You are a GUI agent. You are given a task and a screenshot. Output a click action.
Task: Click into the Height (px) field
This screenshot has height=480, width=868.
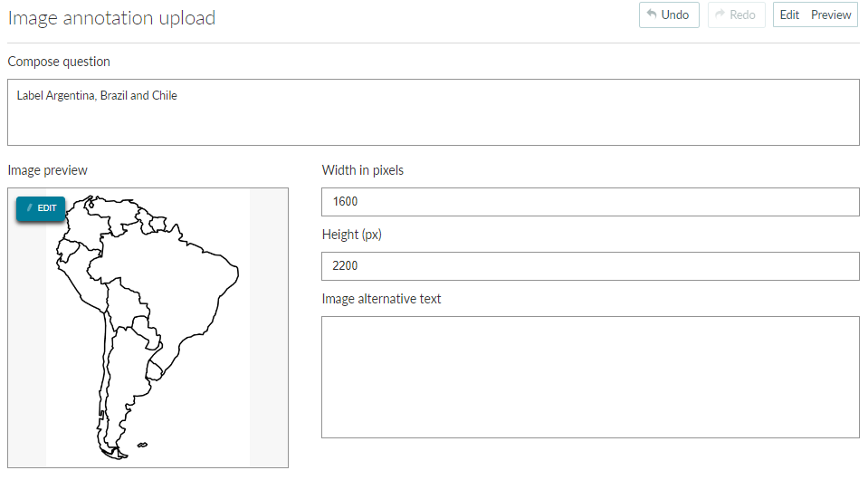pos(590,265)
